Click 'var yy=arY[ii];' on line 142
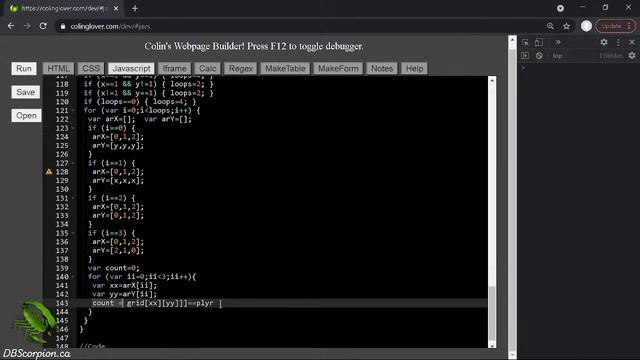This screenshot has width=640, height=360. pyautogui.click(x=124, y=294)
